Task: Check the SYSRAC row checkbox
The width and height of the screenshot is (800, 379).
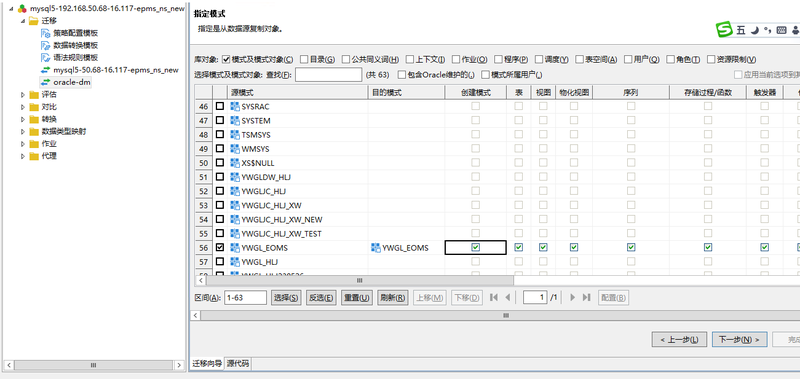Action: [220, 107]
